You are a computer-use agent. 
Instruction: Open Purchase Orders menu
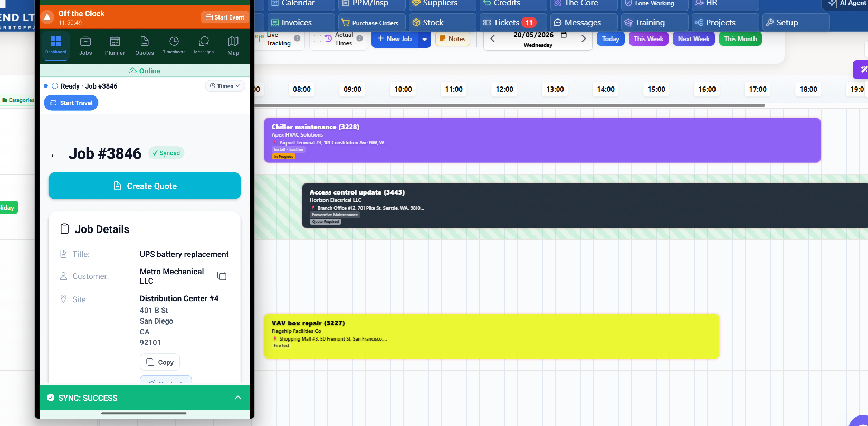point(371,23)
